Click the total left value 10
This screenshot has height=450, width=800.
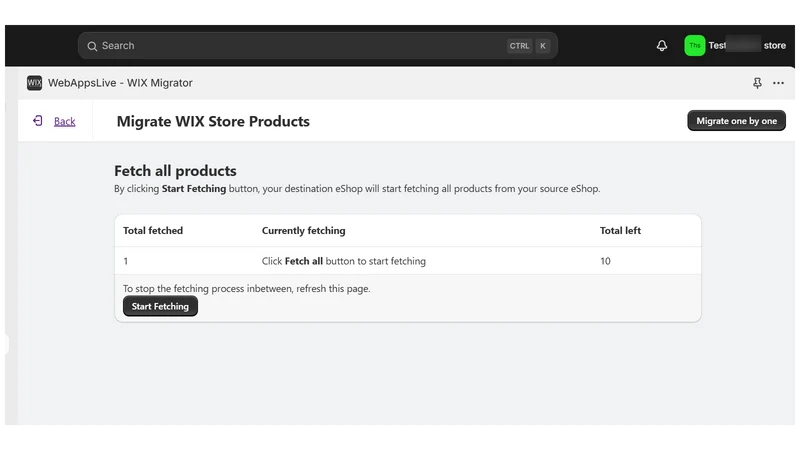(x=605, y=261)
